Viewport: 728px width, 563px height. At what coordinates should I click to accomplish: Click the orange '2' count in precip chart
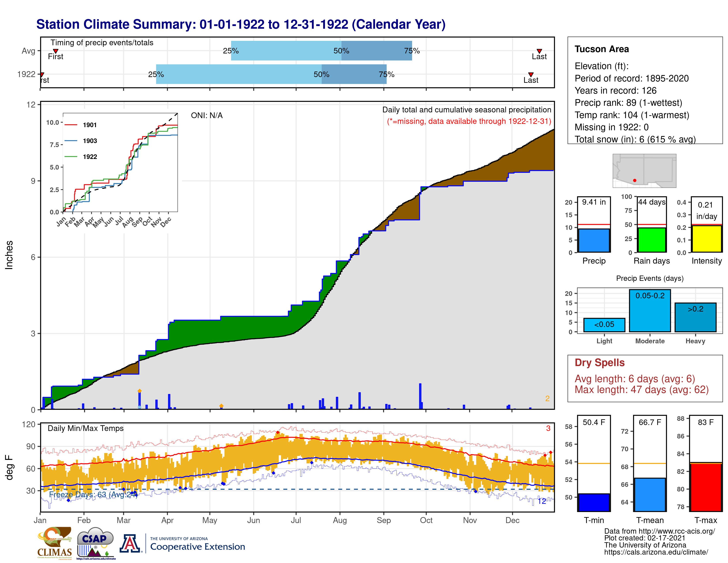(x=547, y=399)
